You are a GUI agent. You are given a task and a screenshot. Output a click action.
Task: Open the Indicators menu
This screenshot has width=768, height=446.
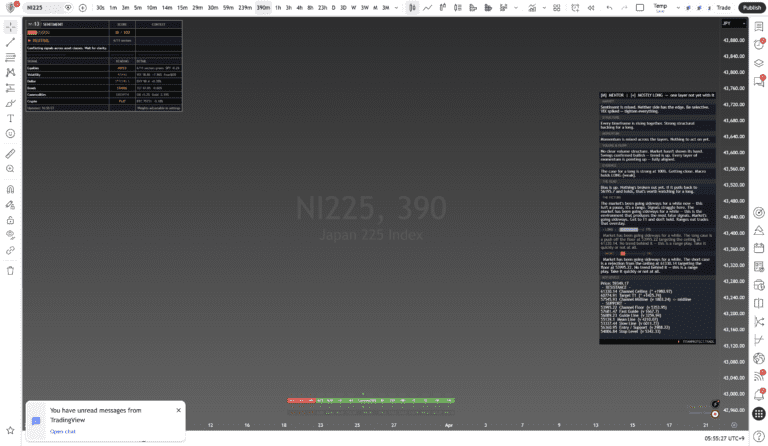[532, 8]
